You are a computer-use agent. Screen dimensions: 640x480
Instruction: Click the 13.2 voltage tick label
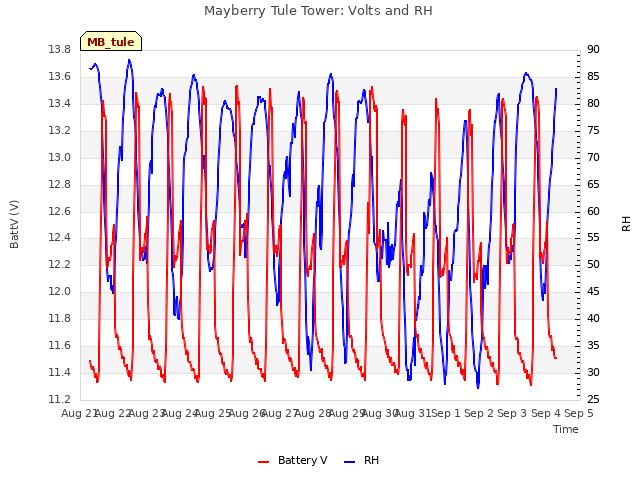coord(60,131)
